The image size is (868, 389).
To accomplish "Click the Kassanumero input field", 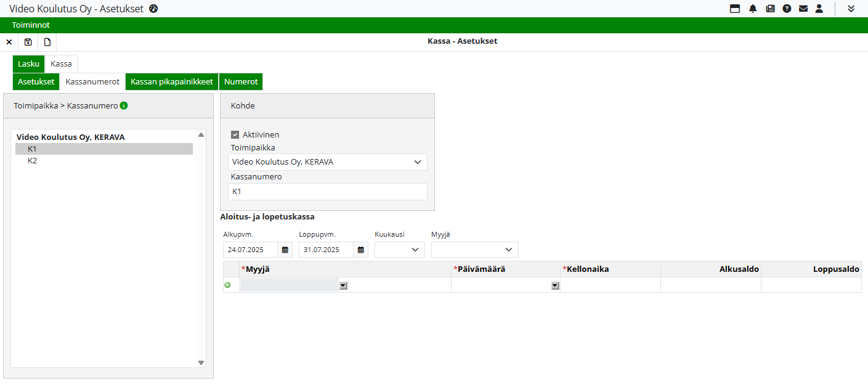I will pos(327,192).
